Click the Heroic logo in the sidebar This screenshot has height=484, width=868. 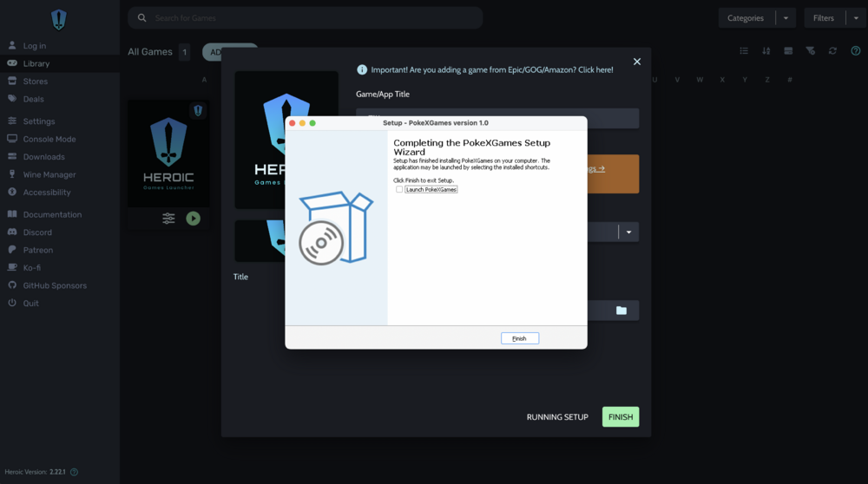59,20
